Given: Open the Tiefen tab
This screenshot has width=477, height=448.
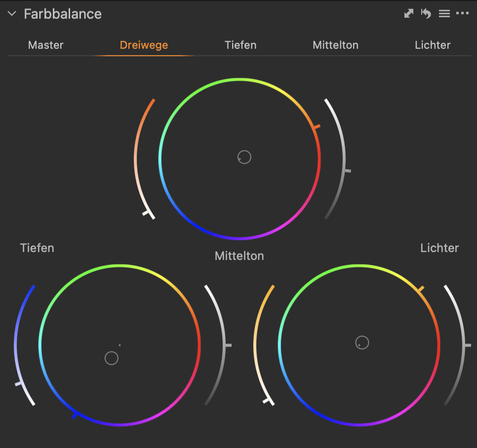Looking at the screenshot, I should 240,45.
